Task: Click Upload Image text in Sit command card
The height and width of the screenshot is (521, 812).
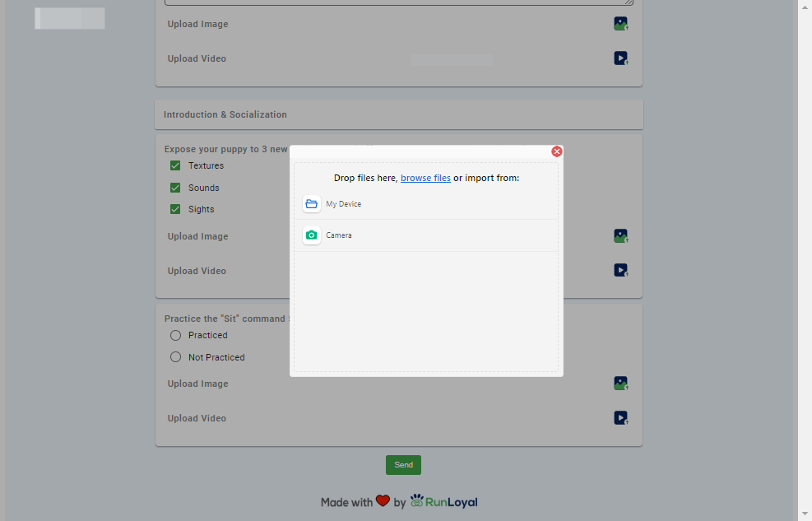Action: pyautogui.click(x=197, y=384)
